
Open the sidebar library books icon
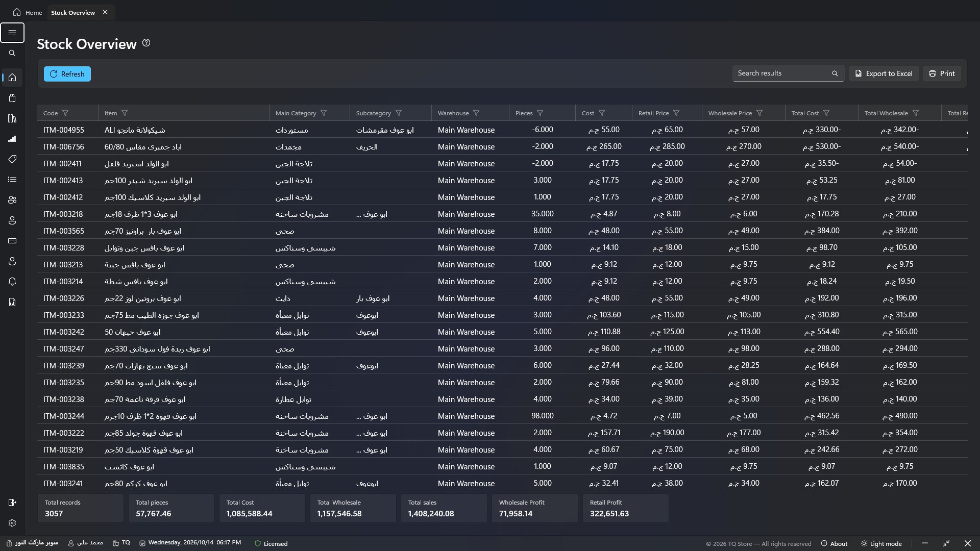12,118
